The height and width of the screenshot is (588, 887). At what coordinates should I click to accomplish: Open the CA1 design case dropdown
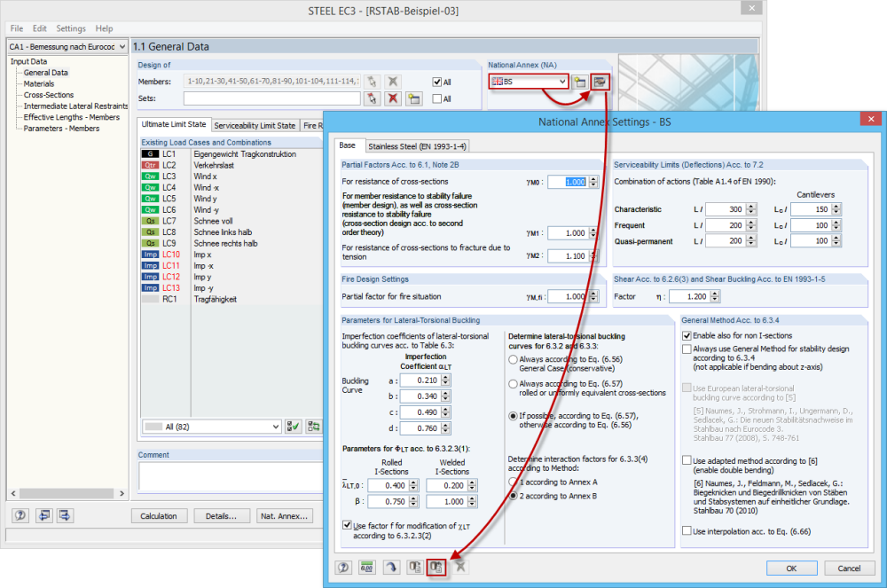(x=122, y=47)
